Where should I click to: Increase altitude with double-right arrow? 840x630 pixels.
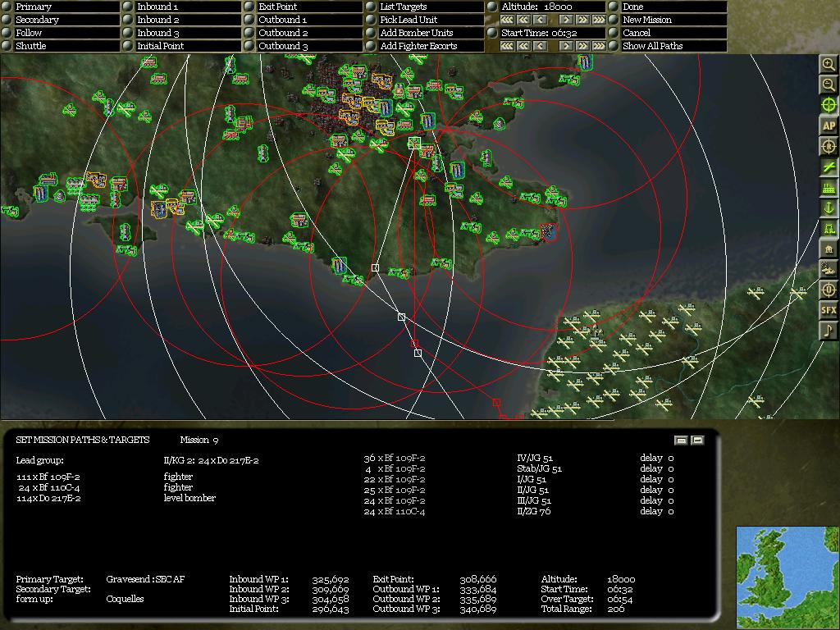tap(582, 20)
